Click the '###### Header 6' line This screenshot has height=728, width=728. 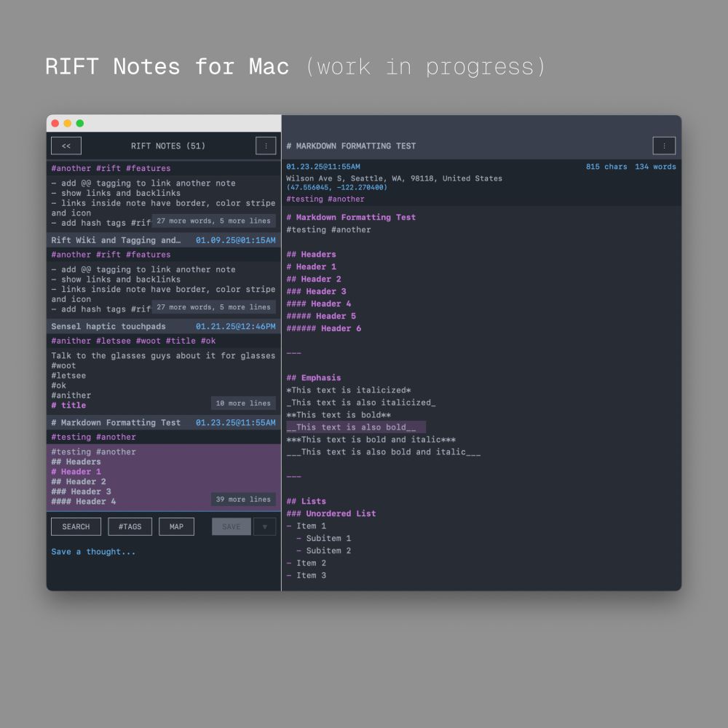[x=324, y=328]
